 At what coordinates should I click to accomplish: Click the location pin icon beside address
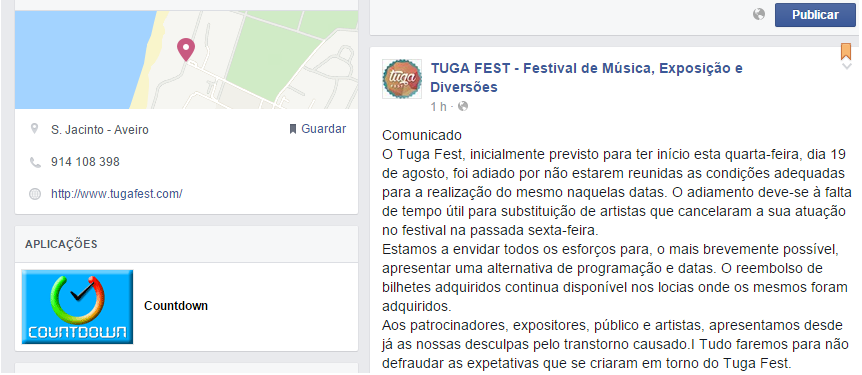35,129
